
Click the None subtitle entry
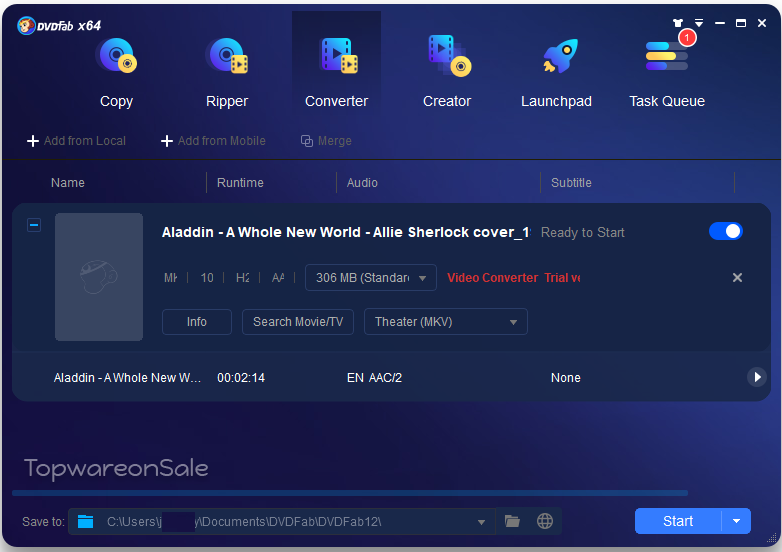pos(566,378)
